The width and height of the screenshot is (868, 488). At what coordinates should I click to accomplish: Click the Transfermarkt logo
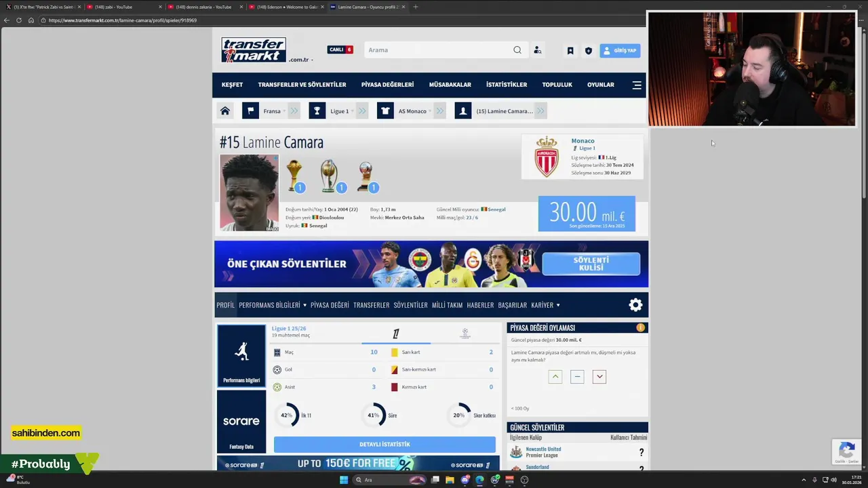254,50
